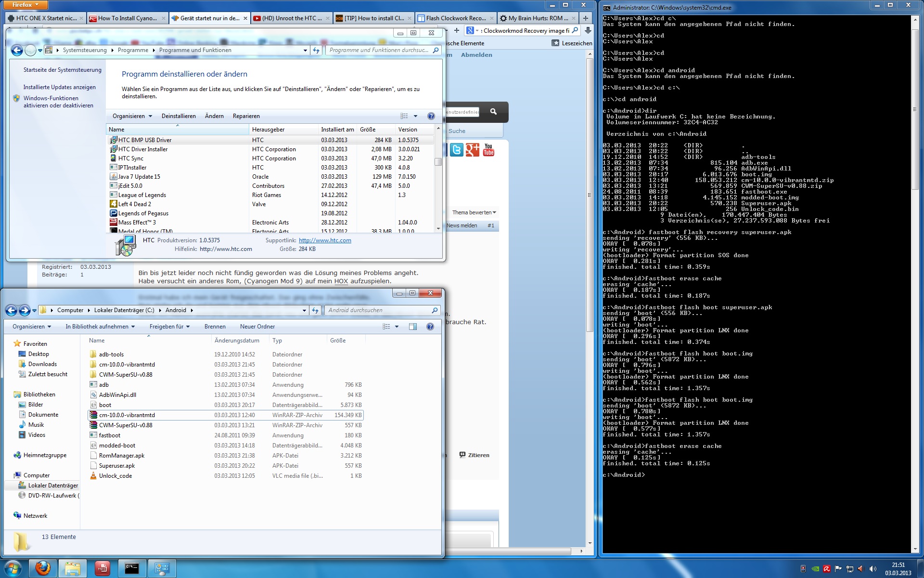The image size is (924, 578).
Task: Open Windows Explorer from the taskbar
Action: coord(73,568)
